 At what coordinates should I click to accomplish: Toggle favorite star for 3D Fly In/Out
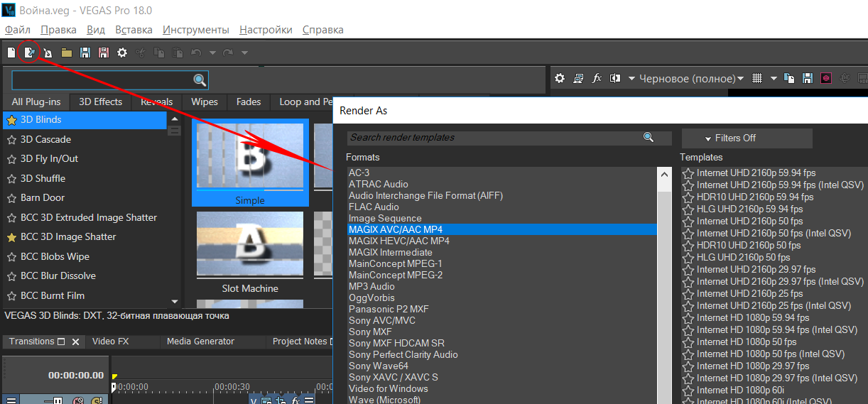(11, 159)
